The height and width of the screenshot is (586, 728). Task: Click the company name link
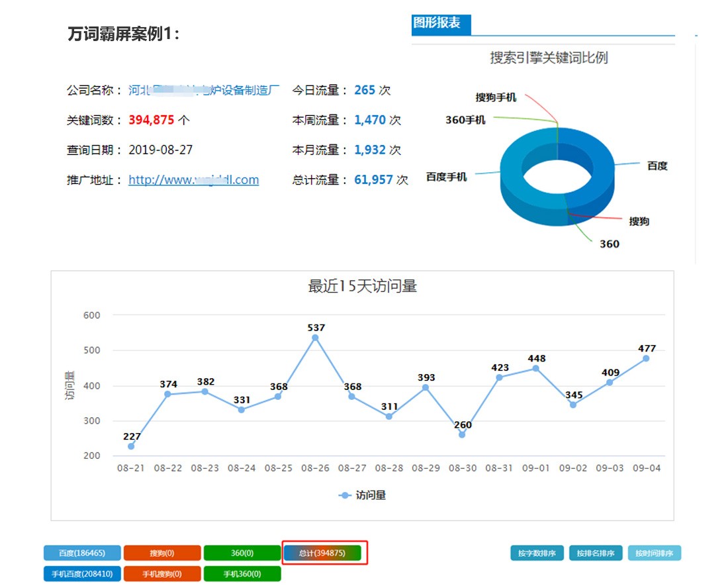(x=204, y=91)
